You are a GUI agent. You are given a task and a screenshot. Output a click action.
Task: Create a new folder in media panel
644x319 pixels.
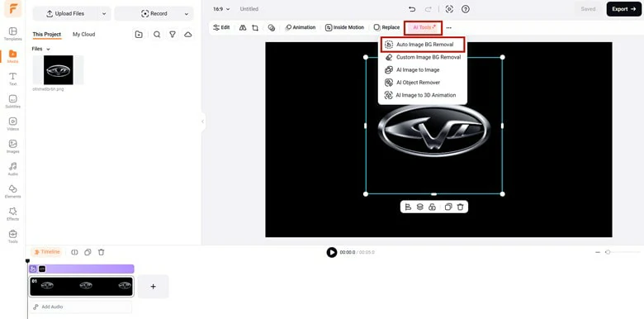pos(139,35)
